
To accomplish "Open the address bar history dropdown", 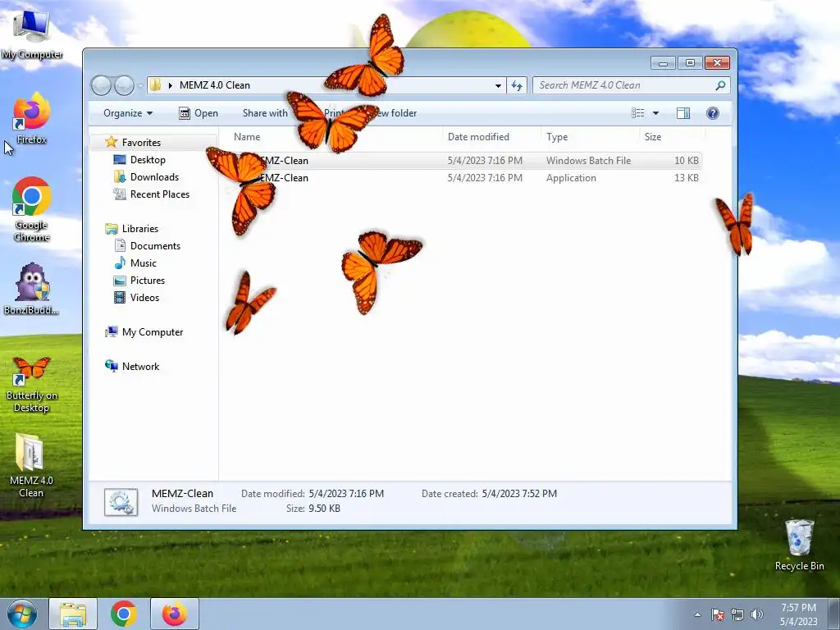I will pos(498,85).
